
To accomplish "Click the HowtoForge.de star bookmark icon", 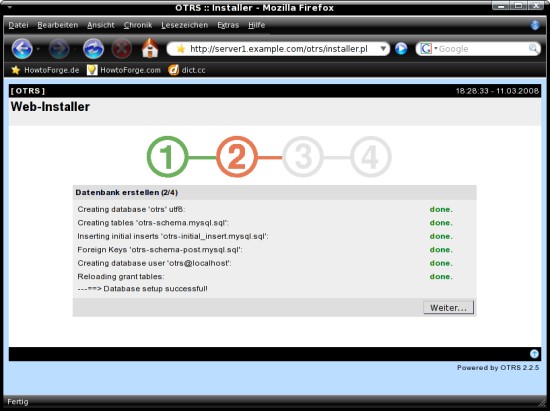I will tap(15, 70).
